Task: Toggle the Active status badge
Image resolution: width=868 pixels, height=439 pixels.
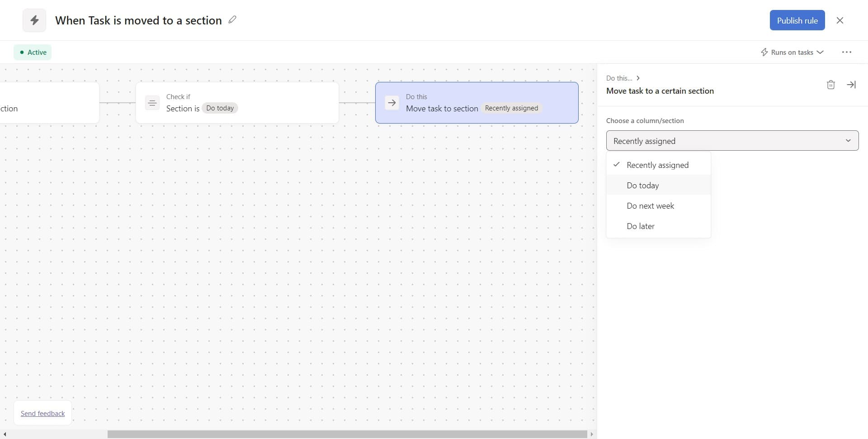Action: (x=33, y=52)
